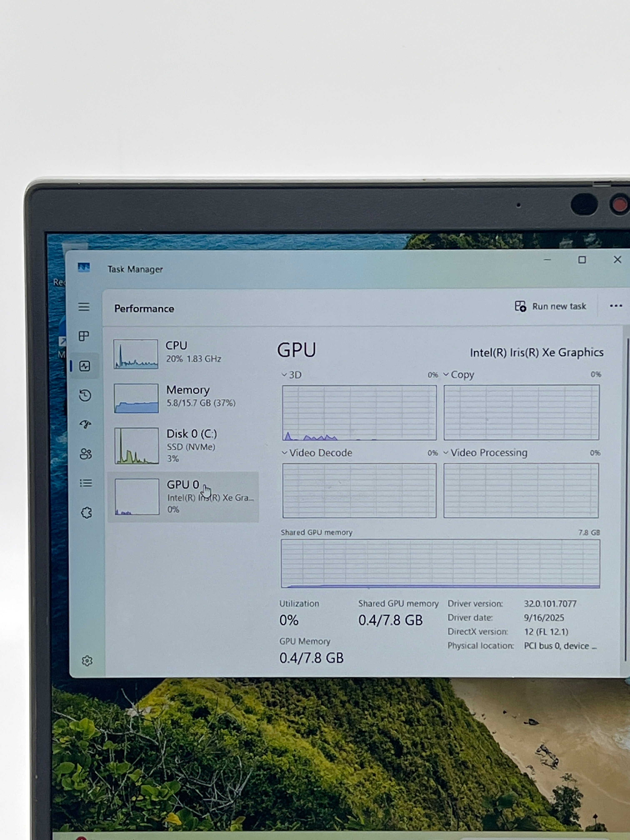This screenshot has width=630, height=840.
Task: Click the Physical location PCI bus 0 value
Action: 560,646
